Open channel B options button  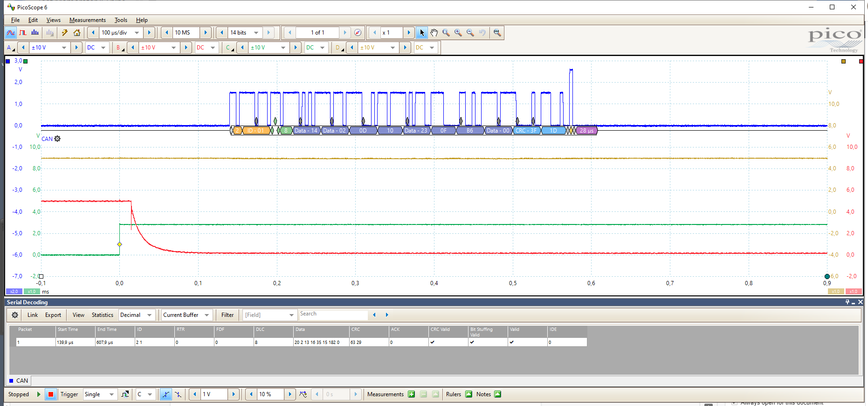click(x=120, y=48)
